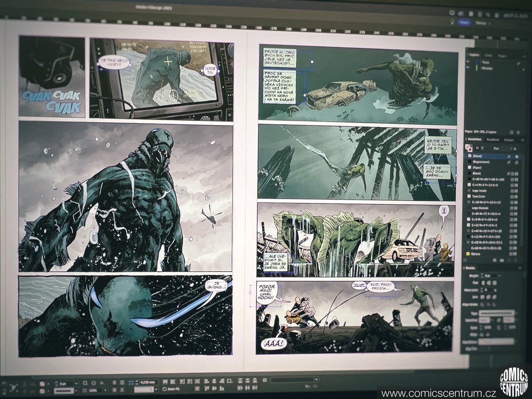Image resolution: width=532 pixels, height=399 pixels.
Task: Enable the Auto-Fit checkbox
Action: tap(165, 389)
